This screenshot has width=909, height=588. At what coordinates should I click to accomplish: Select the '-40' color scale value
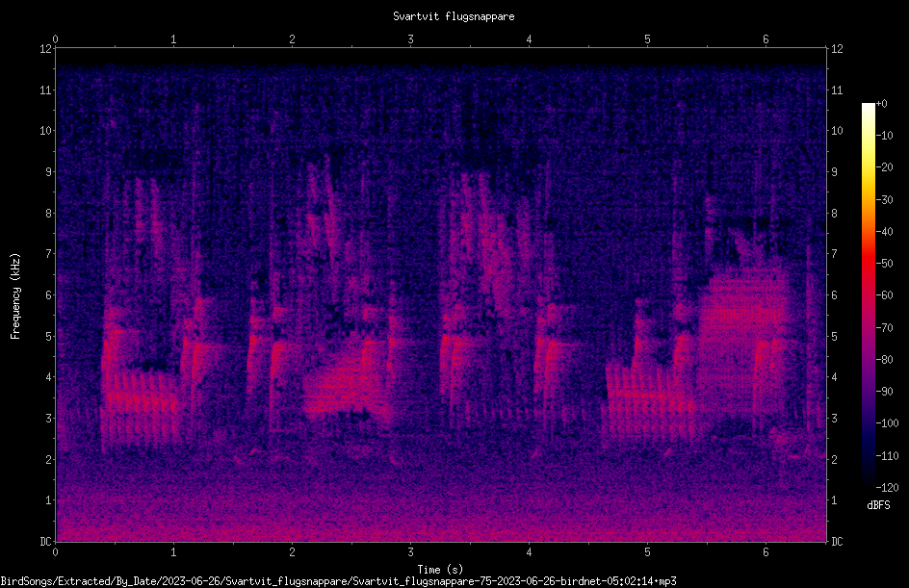pyautogui.click(x=884, y=232)
